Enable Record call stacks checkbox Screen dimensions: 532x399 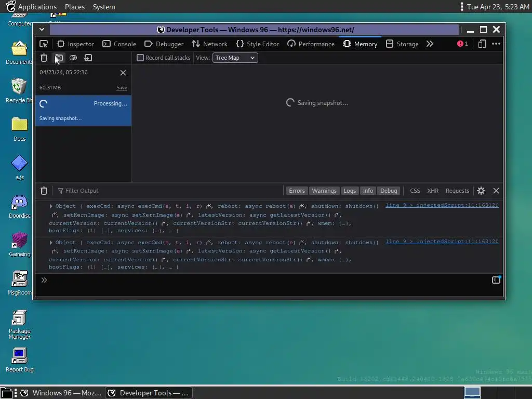point(140,58)
